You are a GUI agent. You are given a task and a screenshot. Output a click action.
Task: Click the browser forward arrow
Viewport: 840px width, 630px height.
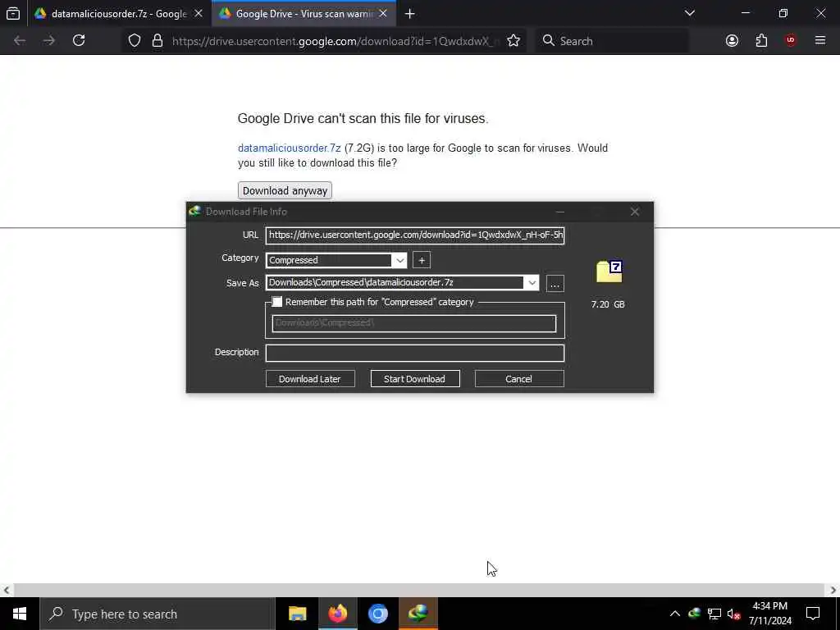point(49,40)
